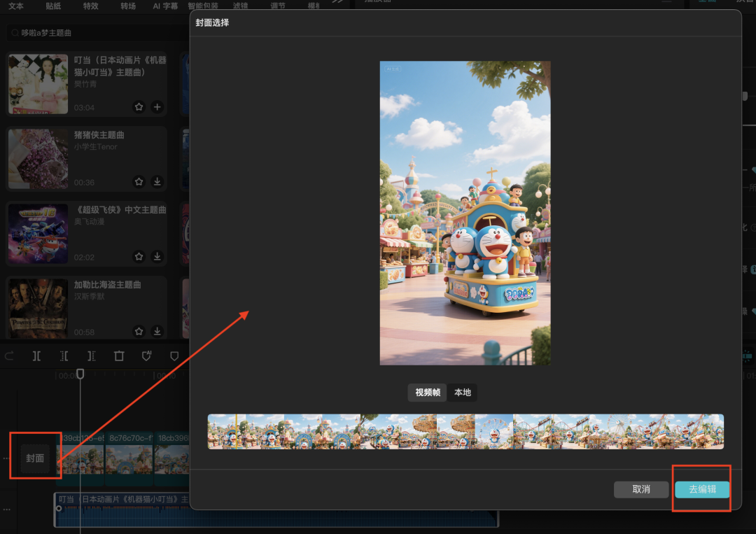Favorite the 叮当 theme song track
Viewport: 756px width, 534px height.
coord(139,107)
